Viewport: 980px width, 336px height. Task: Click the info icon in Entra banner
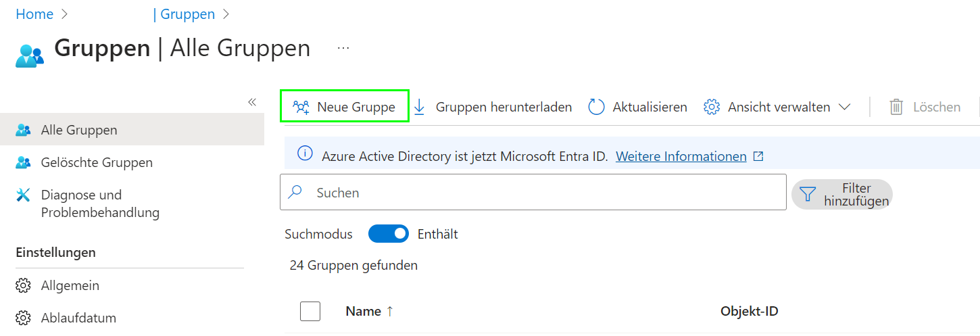point(305,155)
